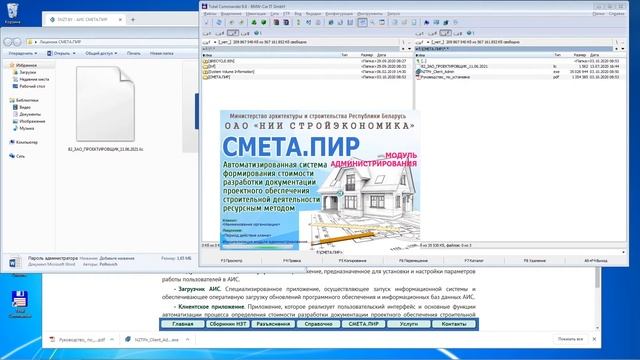Sort right panel by Тип column
The height and width of the screenshot is (360, 640).
(x=558, y=55)
